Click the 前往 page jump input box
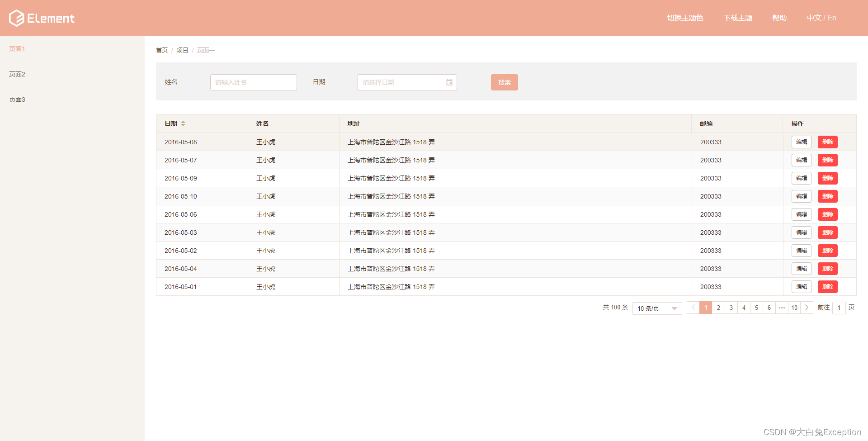Image resolution: width=868 pixels, height=441 pixels. (839, 308)
